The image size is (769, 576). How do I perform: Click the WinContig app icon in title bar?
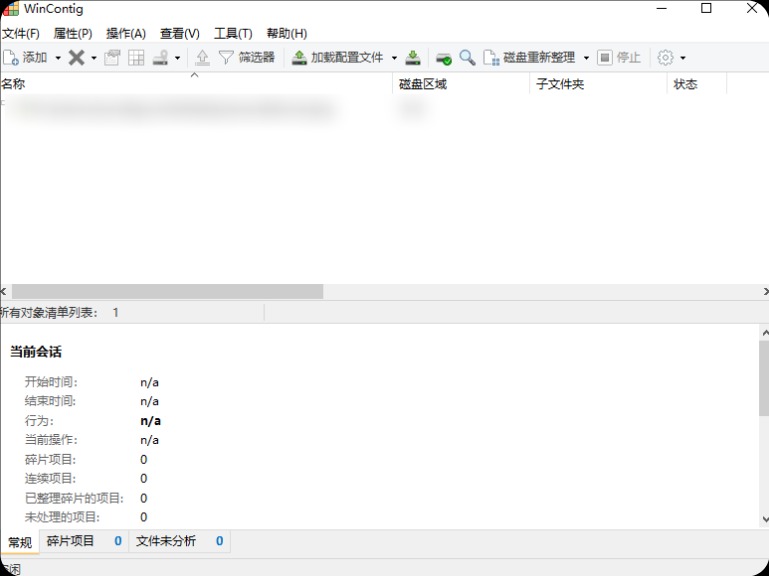click(11, 8)
